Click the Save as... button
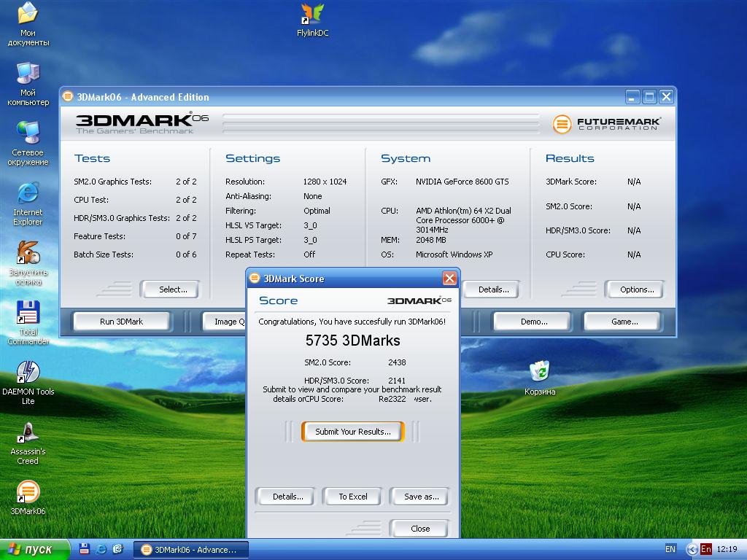This screenshot has width=747, height=560. point(421,497)
